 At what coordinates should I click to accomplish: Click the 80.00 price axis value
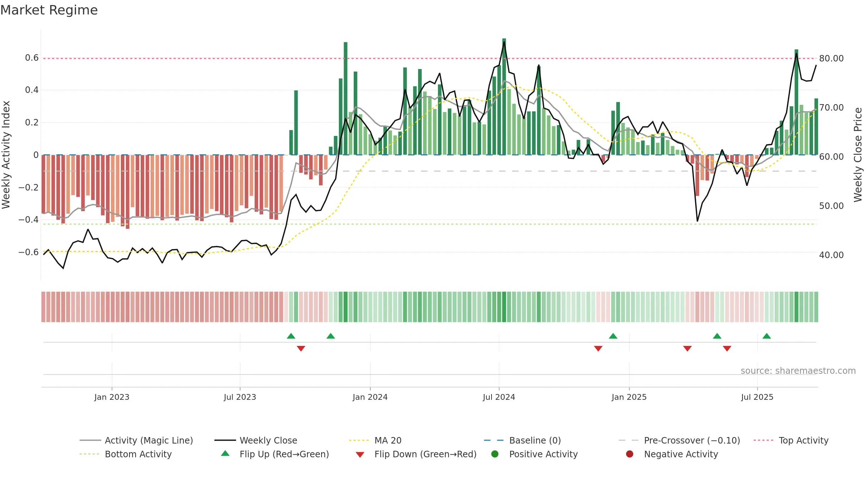(x=831, y=58)
